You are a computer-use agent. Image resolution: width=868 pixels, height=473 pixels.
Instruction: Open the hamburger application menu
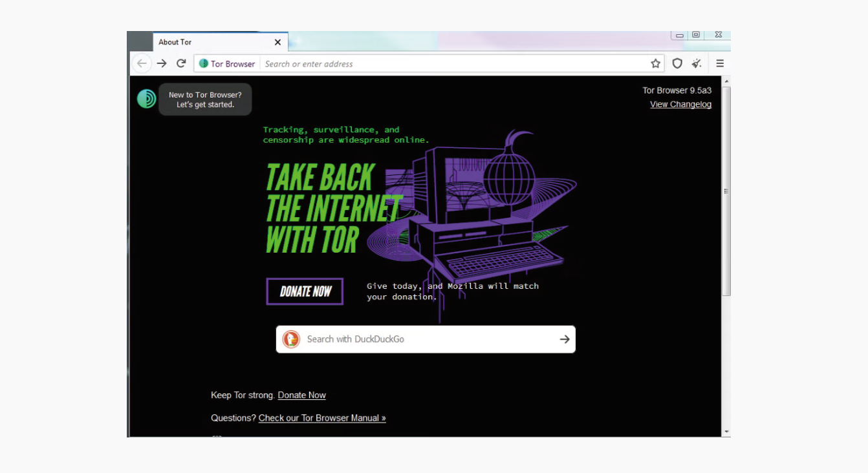(720, 63)
